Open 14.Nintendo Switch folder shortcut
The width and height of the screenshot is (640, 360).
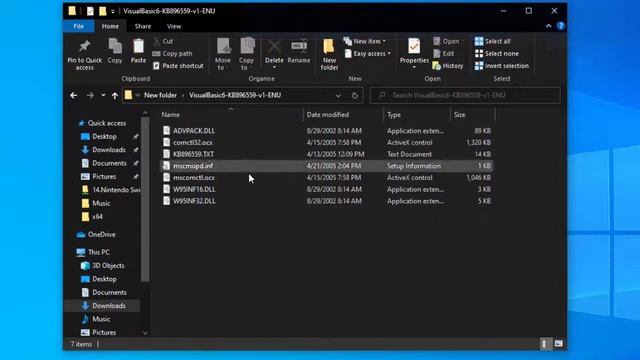pos(116,190)
